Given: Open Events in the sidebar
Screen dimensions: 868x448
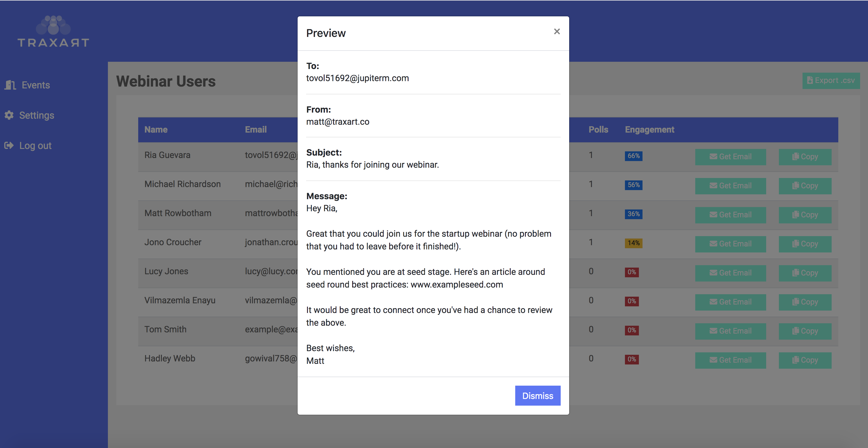Looking at the screenshot, I should [36, 85].
